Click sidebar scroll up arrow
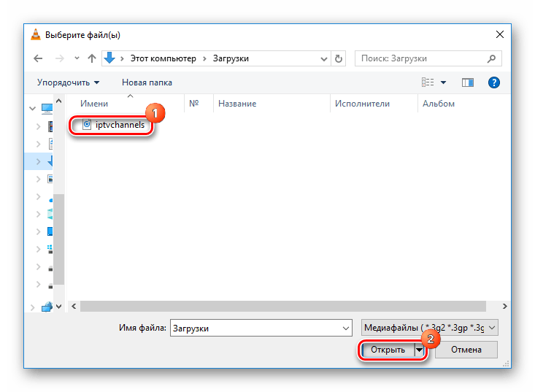This screenshot has height=392, width=535. pyautogui.click(x=58, y=101)
